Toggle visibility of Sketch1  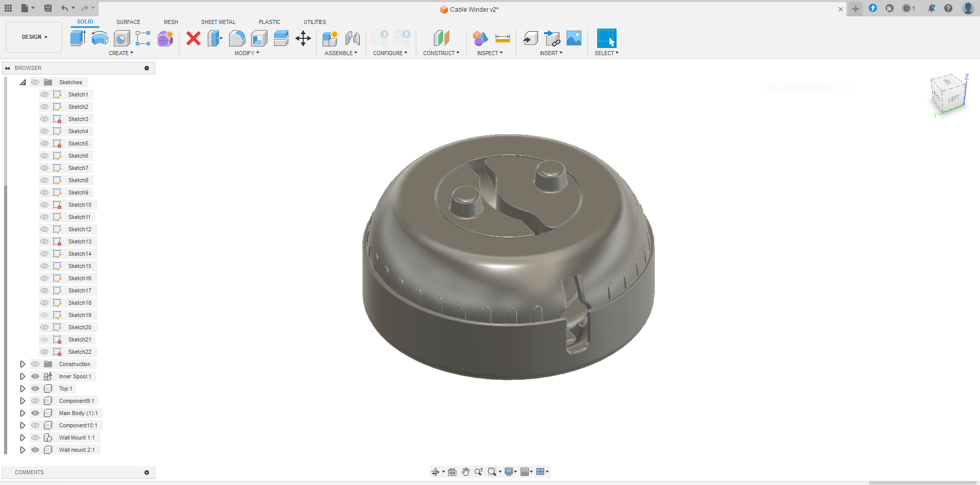(44, 94)
